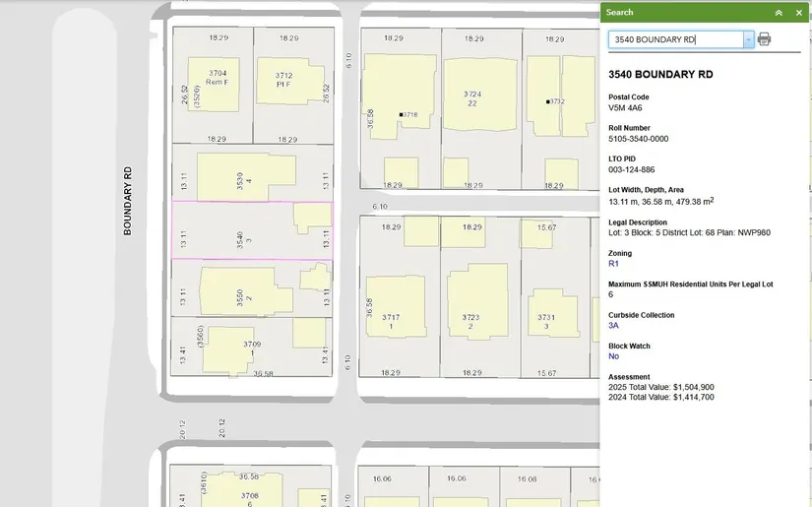The image size is (812, 507).
Task: Select parcel 3712 Pt F on map
Action: (x=283, y=79)
